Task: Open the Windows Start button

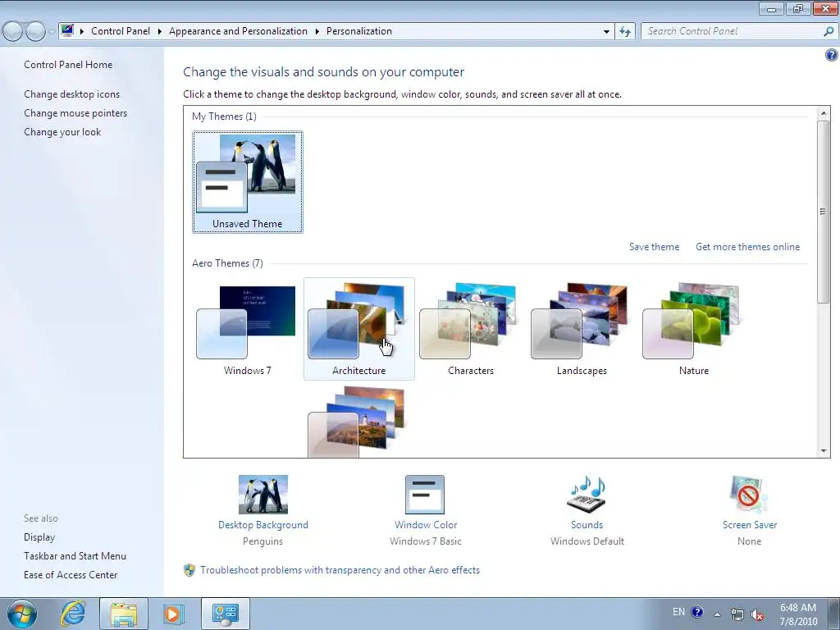Action: point(22,614)
